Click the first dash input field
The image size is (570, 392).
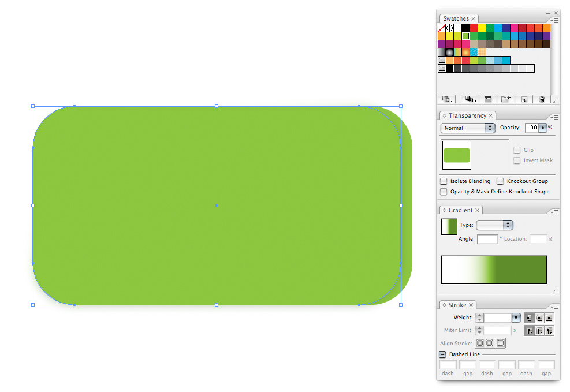point(448,365)
